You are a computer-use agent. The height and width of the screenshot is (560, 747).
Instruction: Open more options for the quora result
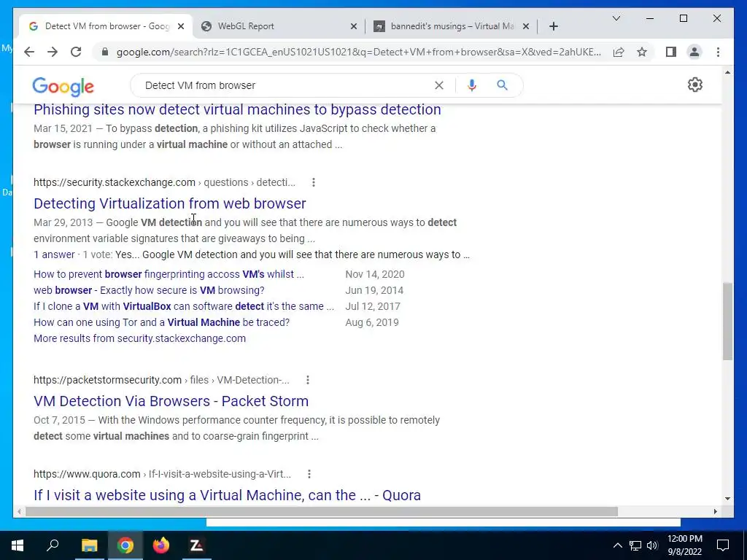(x=309, y=474)
